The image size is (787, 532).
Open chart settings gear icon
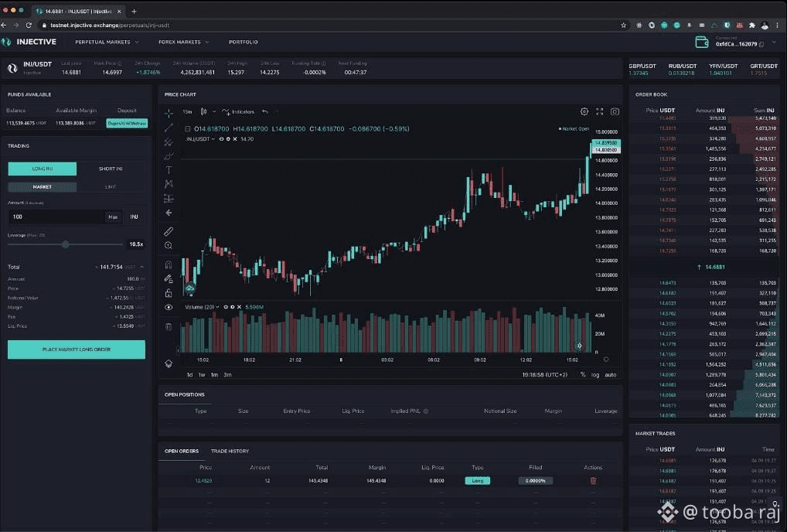click(584, 111)
